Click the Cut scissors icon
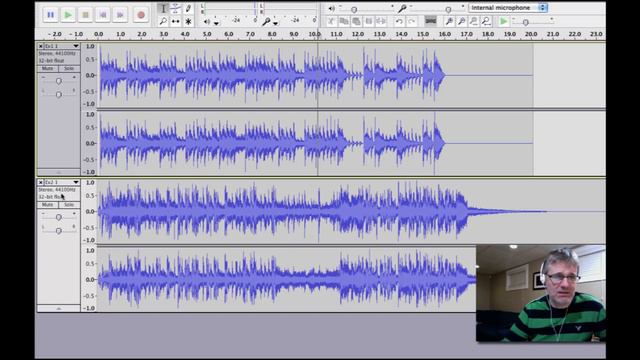640x360 pixels. pos(331,21)
